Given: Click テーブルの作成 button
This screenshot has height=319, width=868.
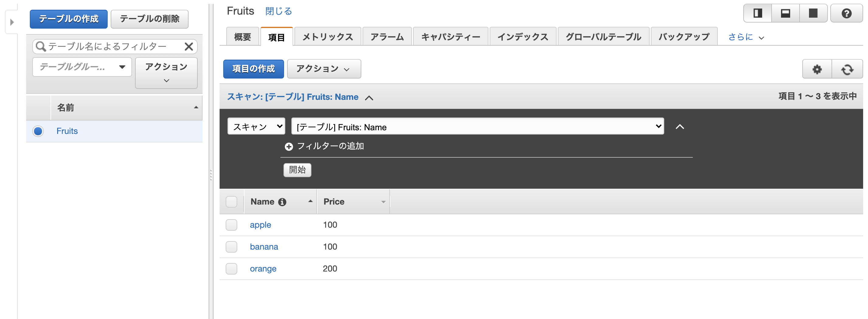Looking at the screenshot, I should (69, 19).
